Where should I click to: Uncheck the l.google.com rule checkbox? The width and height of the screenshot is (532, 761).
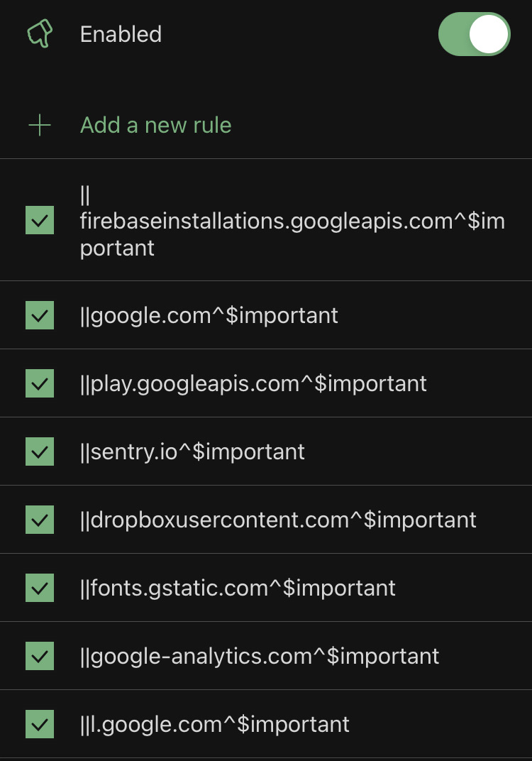(x=40, y=724)
